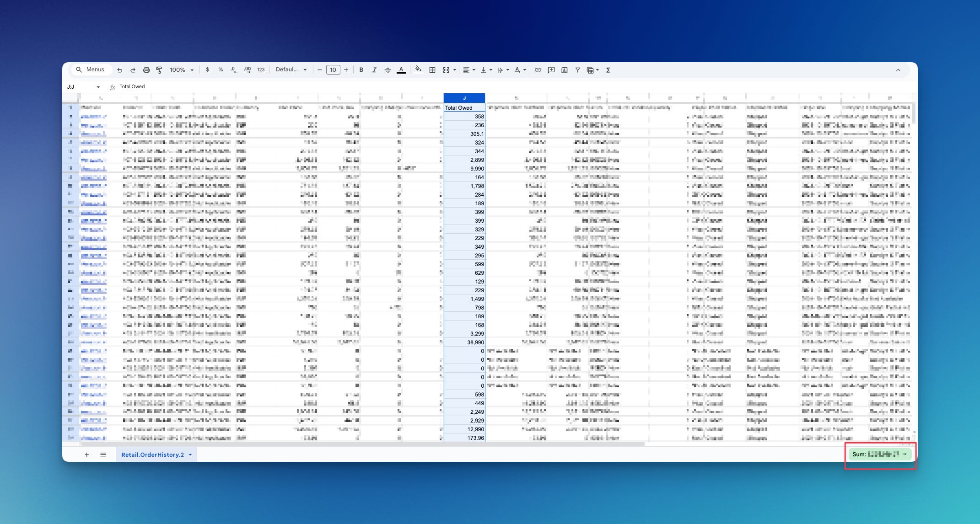
Task: Toggle strikethrough formatting
Action: (388, 70)
